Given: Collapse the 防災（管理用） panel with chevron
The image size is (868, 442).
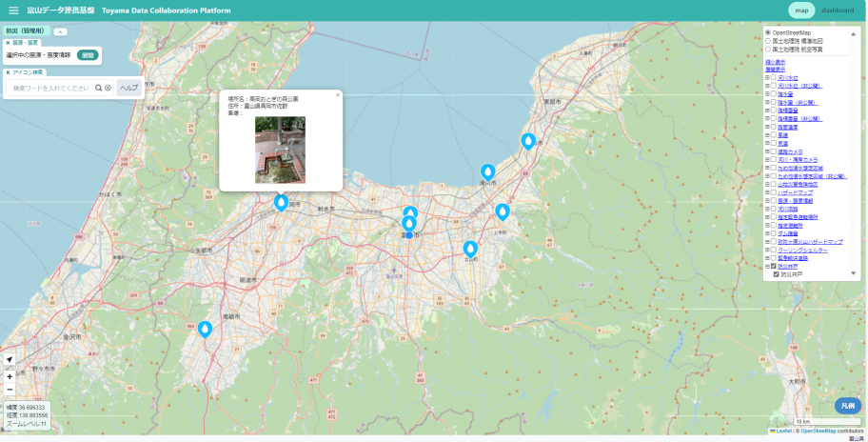Looking at the screenshot, I should click(60, 31).
